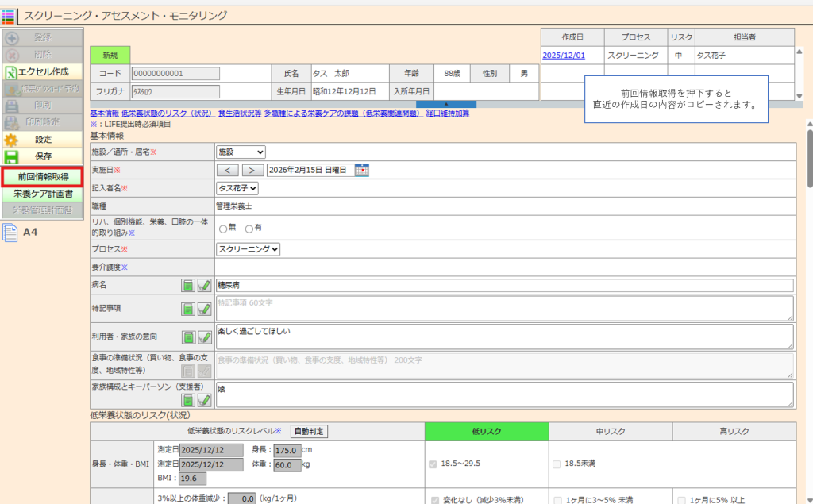The height and width of the screenshot is (504, 813).
Task: Click the pencil edit icon for 特記事項
Action: click(x=204, y=309)
